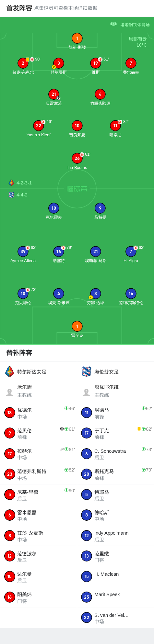Open Aymee Altena number 39 icon
The width and height of the screenshot is (154, 644).
(x=23, y=251)
